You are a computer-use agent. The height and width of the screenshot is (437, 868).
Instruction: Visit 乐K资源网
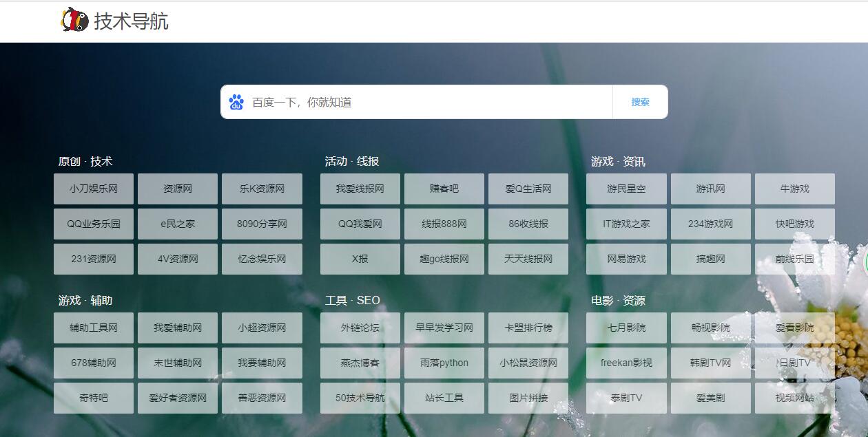coord(262,189)
